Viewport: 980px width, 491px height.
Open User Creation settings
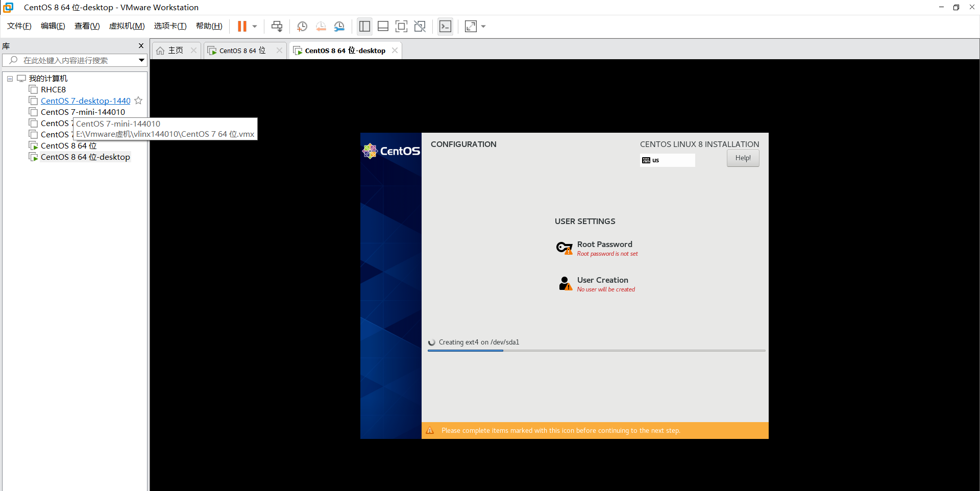pyautogui.click(x=597, y=284)
